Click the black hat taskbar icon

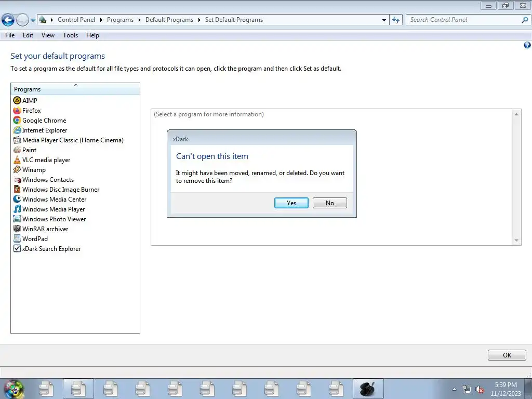click(368, 389)
